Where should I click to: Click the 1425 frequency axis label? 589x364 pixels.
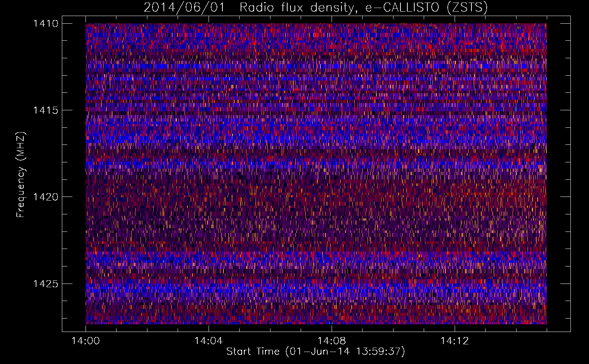coord(46,284)
